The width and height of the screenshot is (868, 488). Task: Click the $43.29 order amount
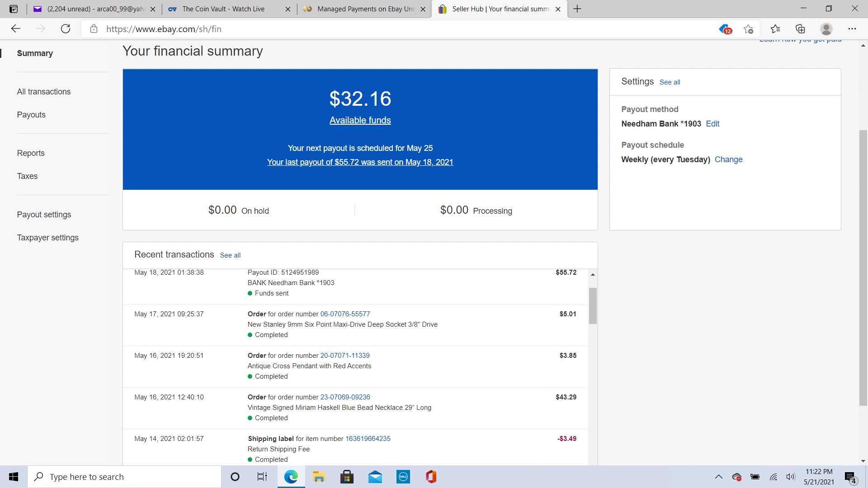566,397
